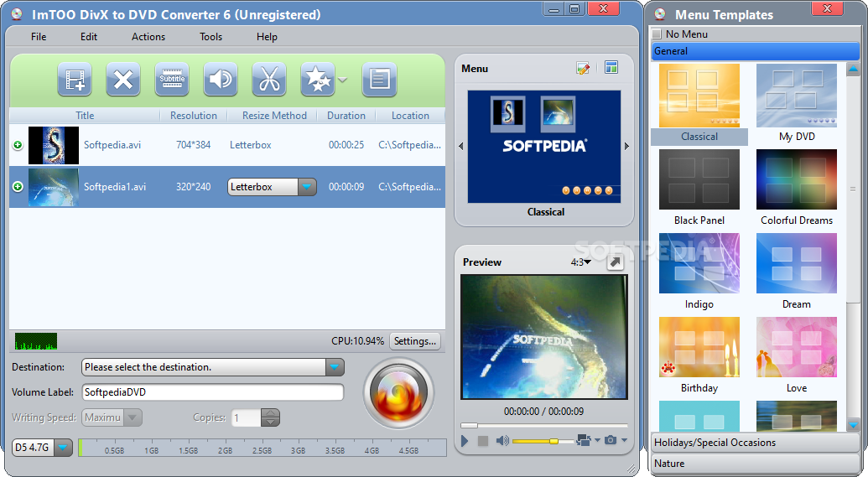Click the file properties list toolbar icon
868x477 pixels.
[379, 79]
